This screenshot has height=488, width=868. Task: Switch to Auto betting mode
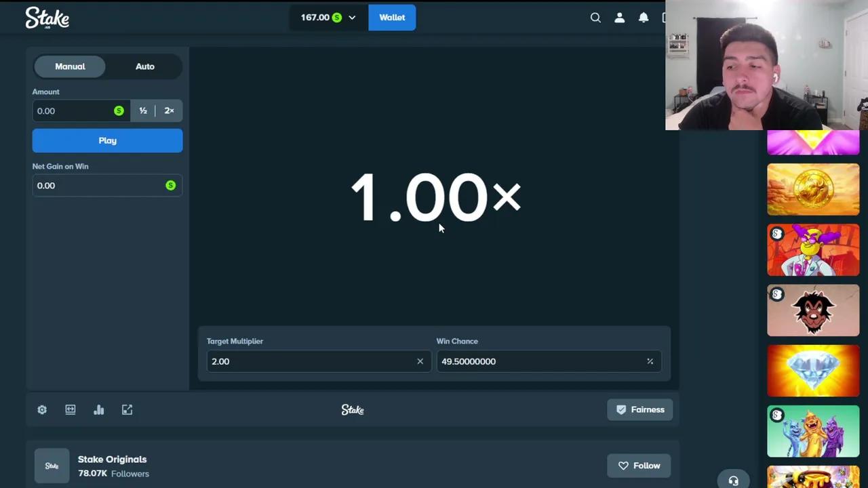pos(144,66)
